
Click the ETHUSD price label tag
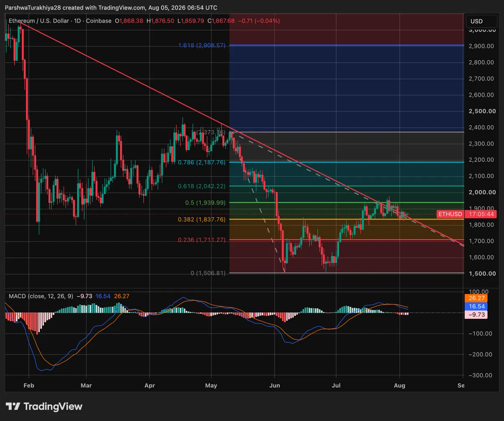click(450, 214)
